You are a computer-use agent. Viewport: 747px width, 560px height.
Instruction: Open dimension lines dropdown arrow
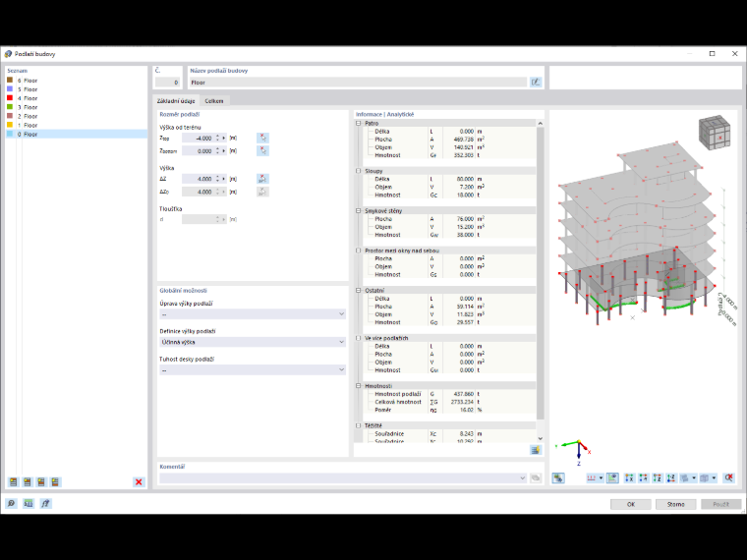pyautogui.click(x=601, y=477)
